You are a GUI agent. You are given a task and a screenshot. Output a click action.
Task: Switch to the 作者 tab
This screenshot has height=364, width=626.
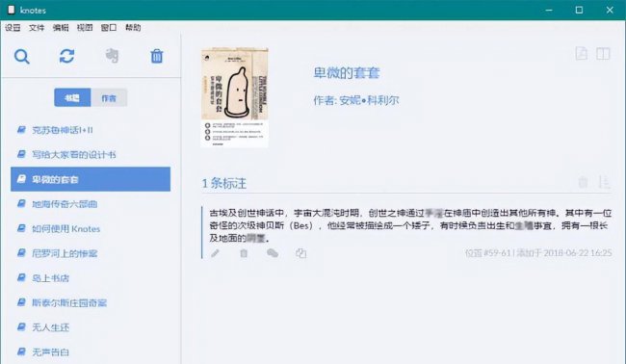[109, 98]
